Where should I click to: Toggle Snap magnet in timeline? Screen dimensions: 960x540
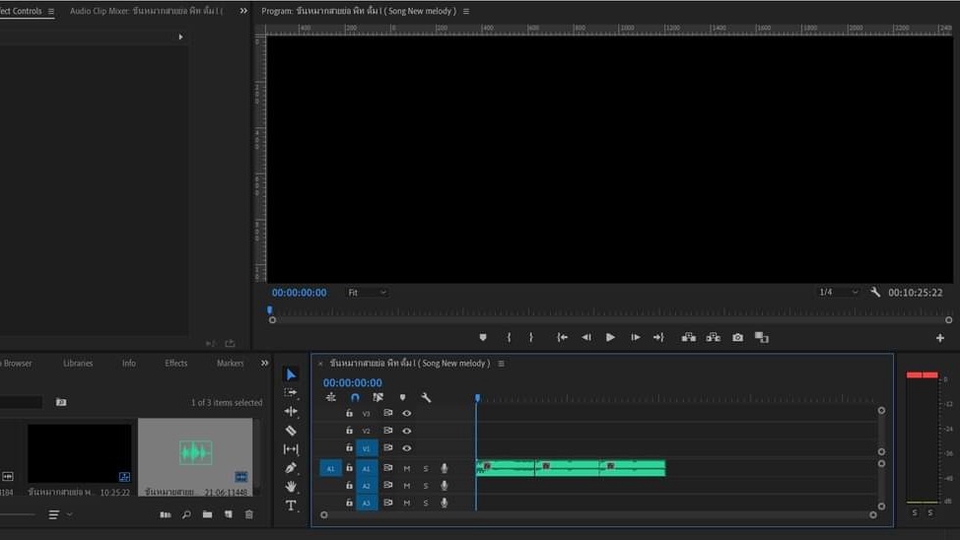[354, 398]
